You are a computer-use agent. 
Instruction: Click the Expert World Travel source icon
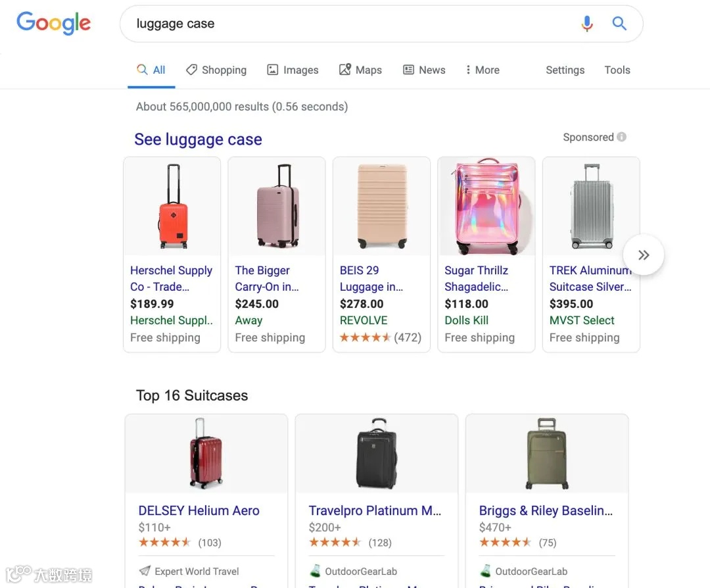point(145,571)
